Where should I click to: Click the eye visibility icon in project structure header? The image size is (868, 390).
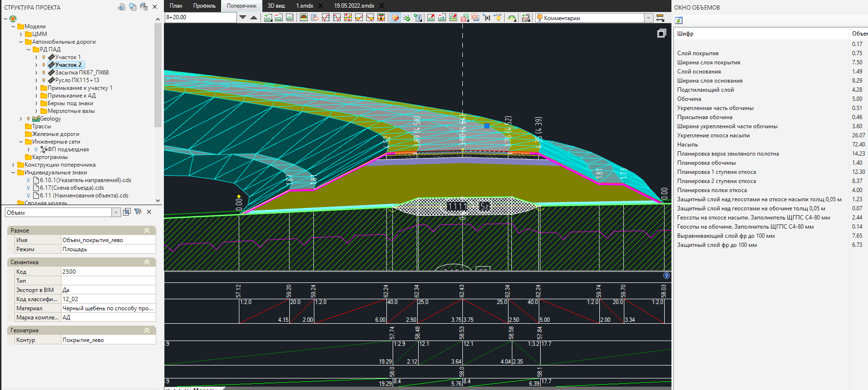coord(122,7)
